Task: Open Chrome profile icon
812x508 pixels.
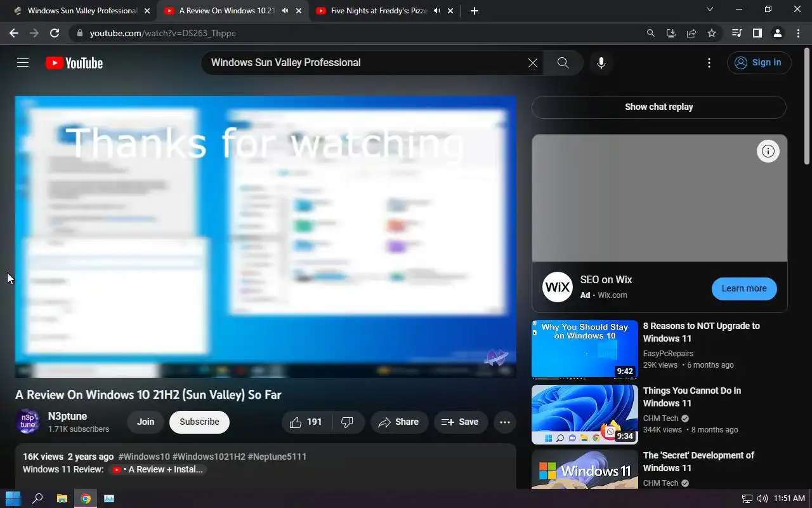Action: coord(777,33)
